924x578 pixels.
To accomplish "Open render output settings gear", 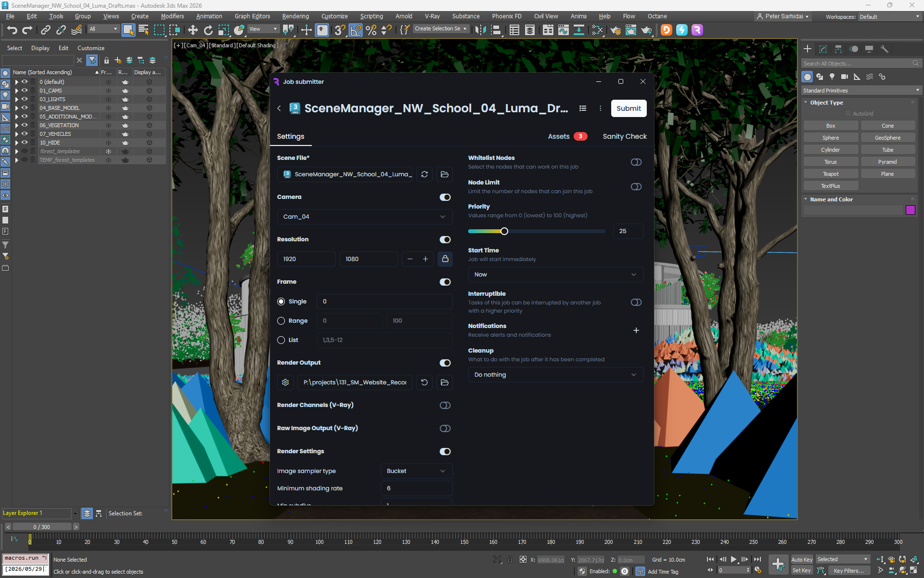I will (285, 382).
